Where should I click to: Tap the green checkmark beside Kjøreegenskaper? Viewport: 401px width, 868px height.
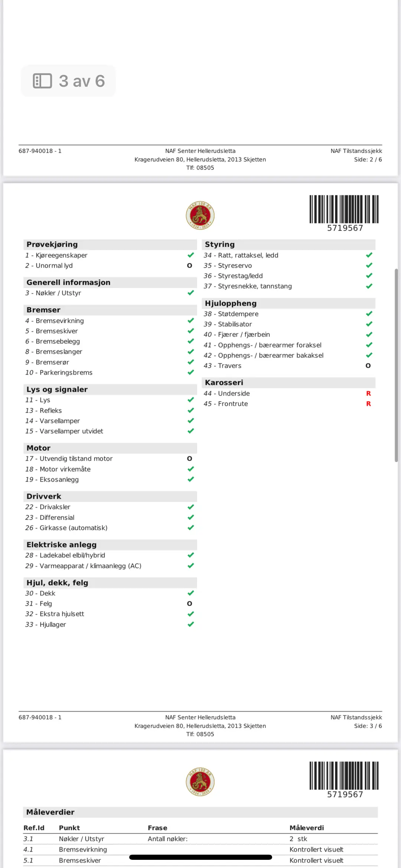(x=190, y=255)
